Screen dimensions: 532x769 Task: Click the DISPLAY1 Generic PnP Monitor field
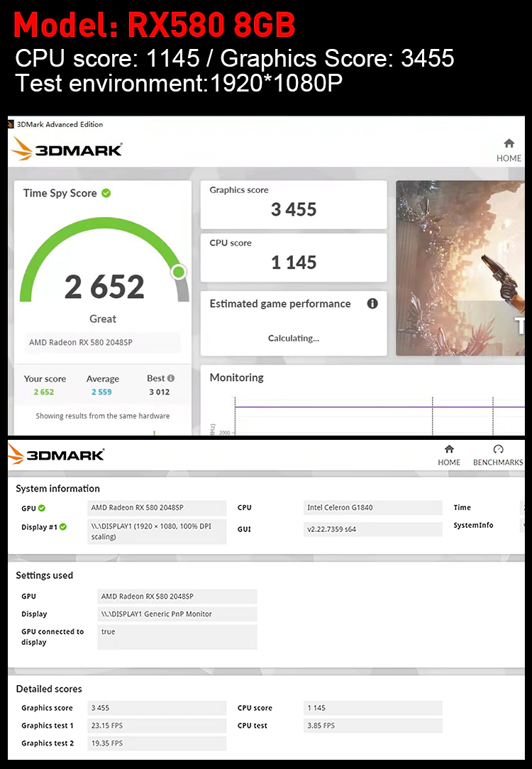pyautogui.click(x=177, y=614)
